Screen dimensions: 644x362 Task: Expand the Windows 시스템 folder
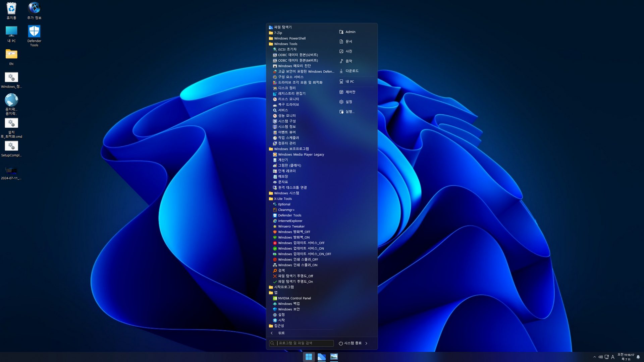(x=286, y=193)
